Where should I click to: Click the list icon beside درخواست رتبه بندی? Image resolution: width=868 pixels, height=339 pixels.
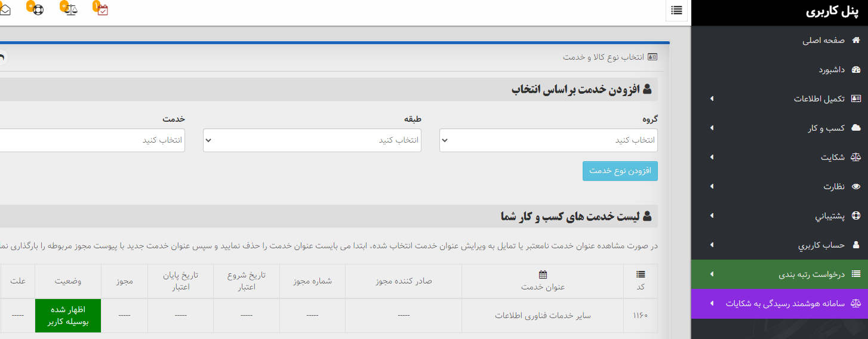[856, 274]
